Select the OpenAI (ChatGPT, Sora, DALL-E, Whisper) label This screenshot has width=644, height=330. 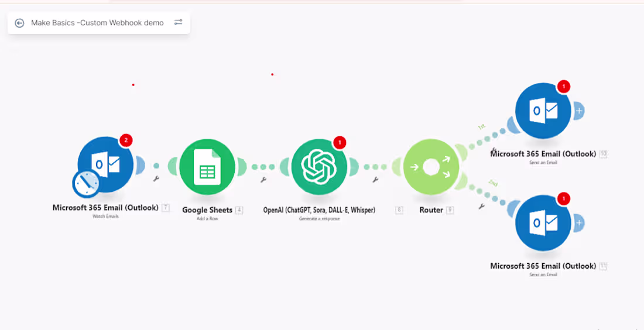point(319,210)
